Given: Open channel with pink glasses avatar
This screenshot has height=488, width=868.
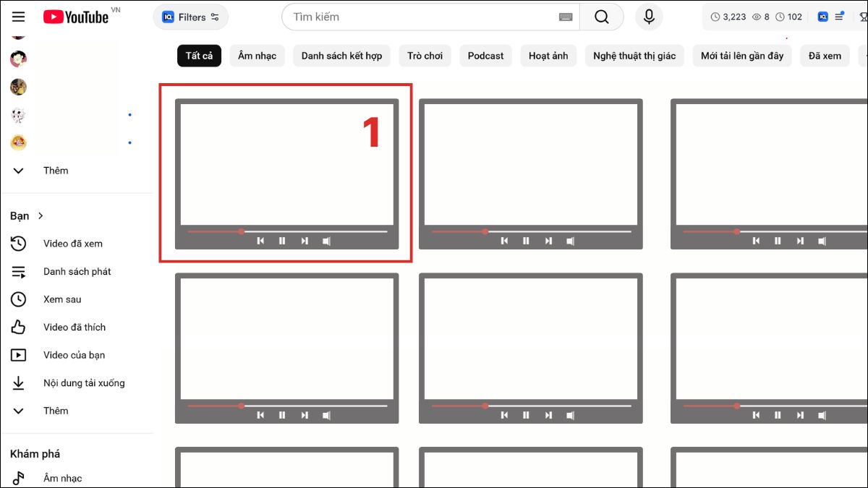Looking at the screenshot, I should [x=19, y=59].
